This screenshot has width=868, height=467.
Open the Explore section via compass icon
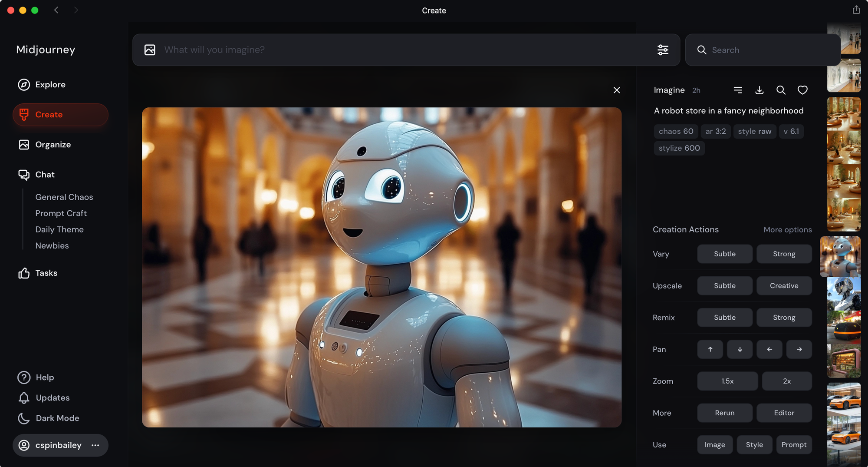[24, 85]
